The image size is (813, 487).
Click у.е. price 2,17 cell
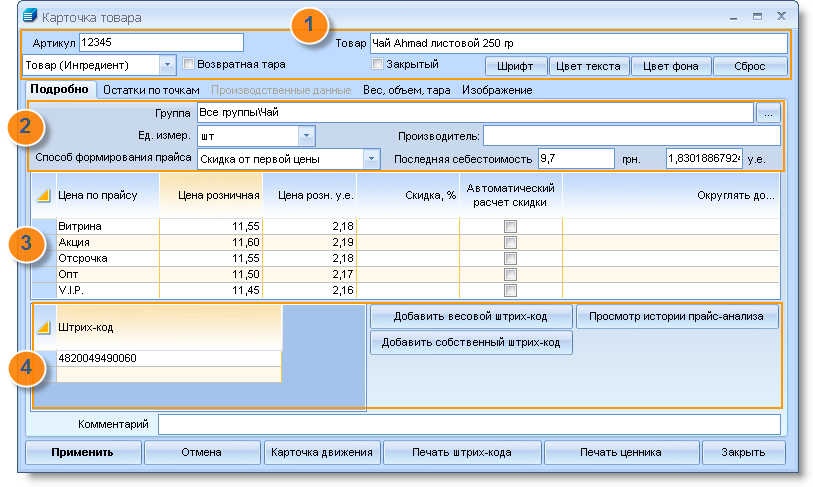coord(310,274)
